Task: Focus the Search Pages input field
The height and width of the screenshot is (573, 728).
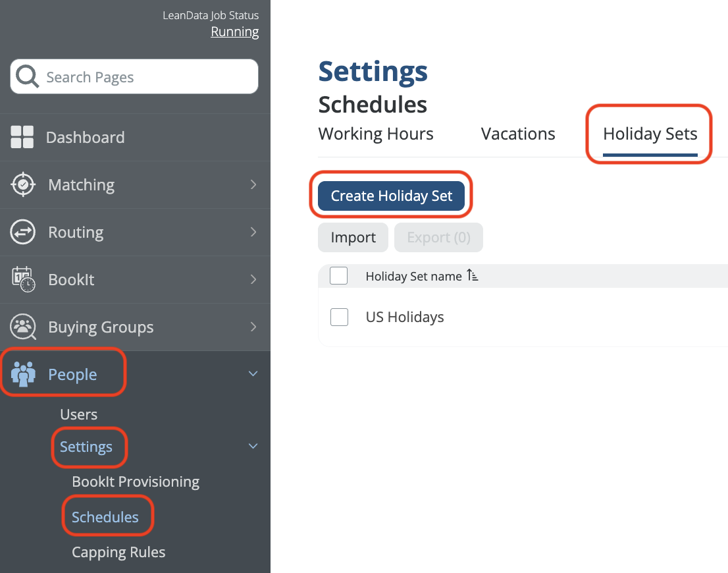Action: 145,77
